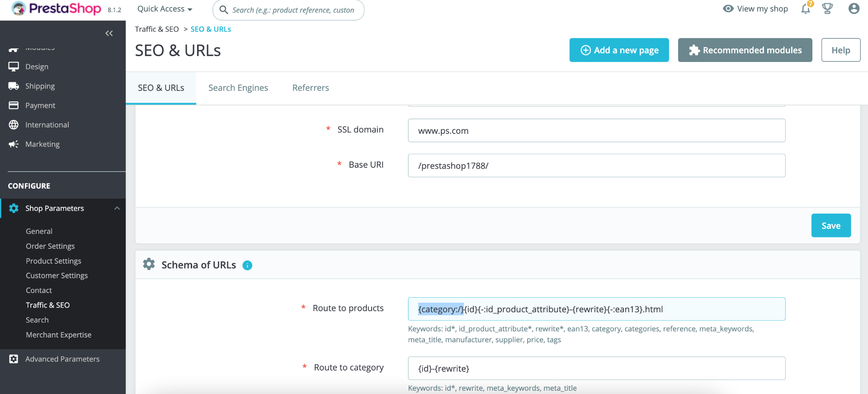Open the user profile avatar menu
868x394 pixels.
tap(854, 9)
